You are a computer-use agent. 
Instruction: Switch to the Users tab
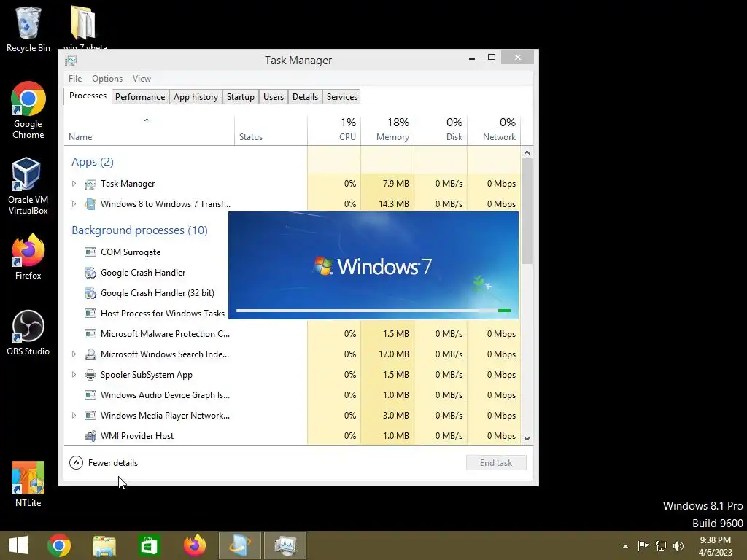274,97
